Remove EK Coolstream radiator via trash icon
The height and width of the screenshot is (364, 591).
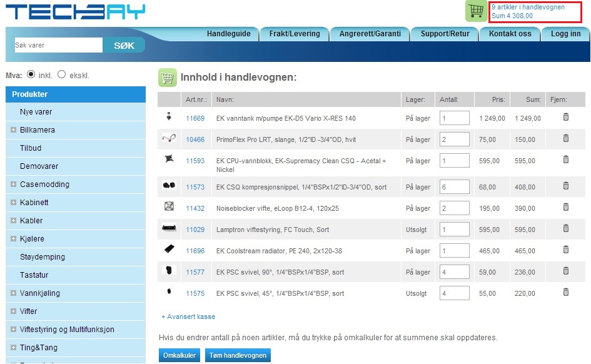click(x=566, y=250)
